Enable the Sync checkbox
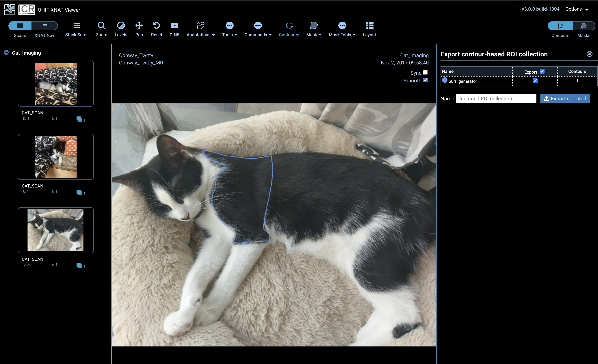 [425, 73]
